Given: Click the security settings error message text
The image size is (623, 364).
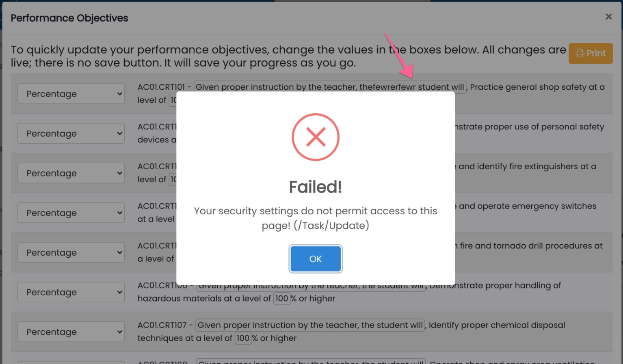Looking at the screenshot, I should [316, 218].
